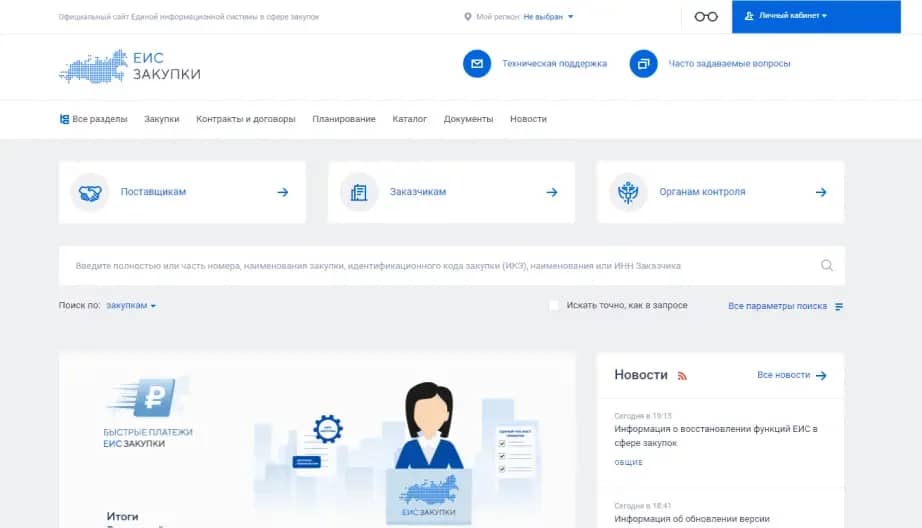Open the 'Мой регион' selector dropdown
The height and width of the screenshot is (528, 922).
tap(548, 17)
